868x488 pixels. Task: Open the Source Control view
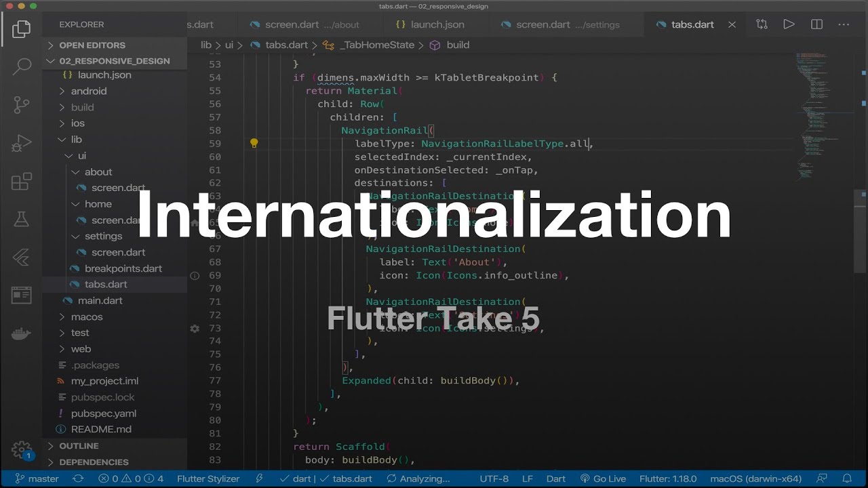click(x=21, y=105)
